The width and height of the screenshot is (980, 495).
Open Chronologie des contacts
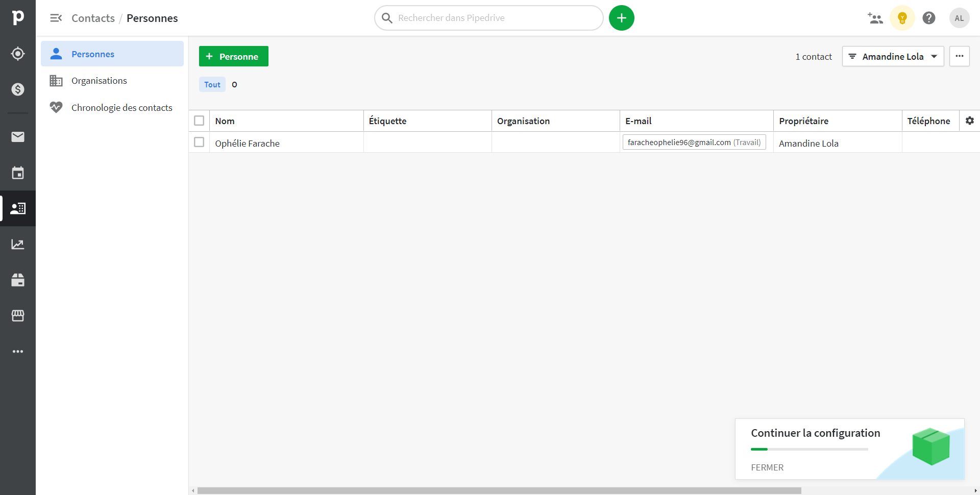(112, 108)
